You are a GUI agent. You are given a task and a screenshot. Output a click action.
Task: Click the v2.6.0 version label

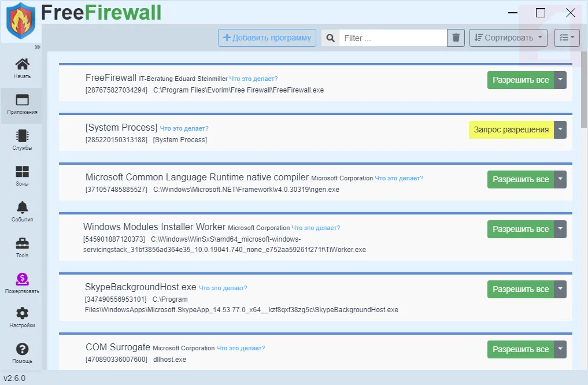pyautogui.click(x=14, y=378)
